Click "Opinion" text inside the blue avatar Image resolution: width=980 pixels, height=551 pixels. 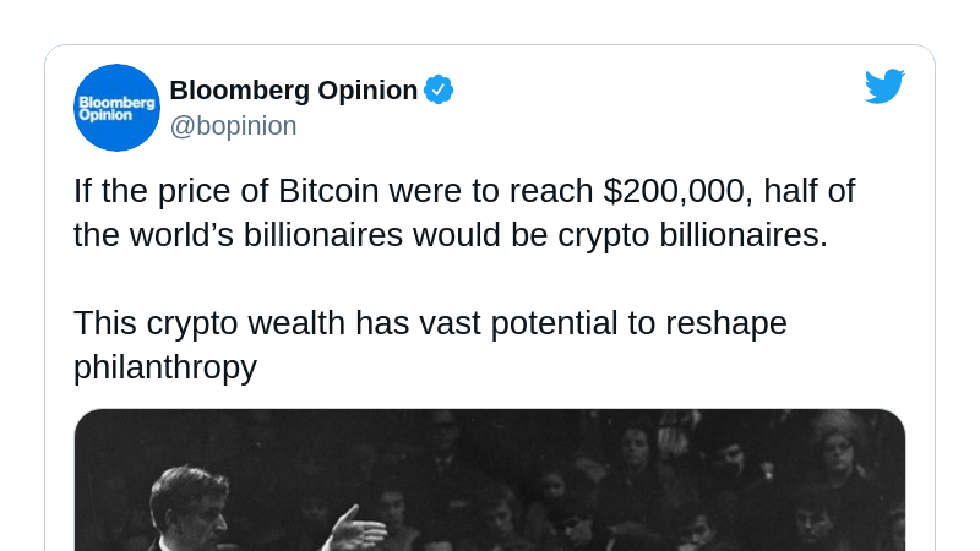click(x=105, y=115)
